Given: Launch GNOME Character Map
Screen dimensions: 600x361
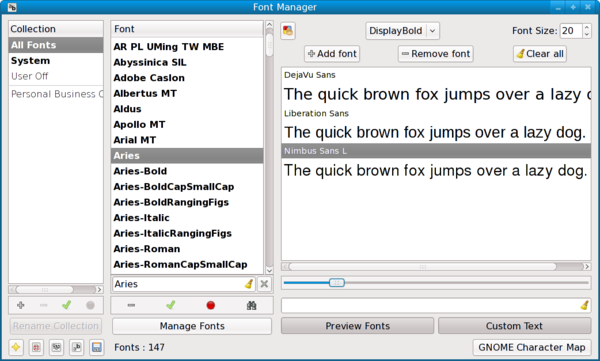Looking at the screenshot, I should click(x=532, y=347).
